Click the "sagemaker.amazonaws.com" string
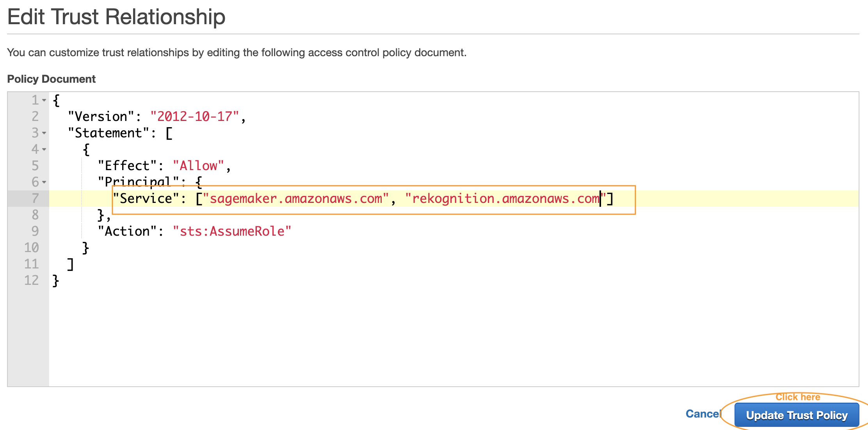The width and height of the screenshot is (868, 430). [x=296, y=199]
